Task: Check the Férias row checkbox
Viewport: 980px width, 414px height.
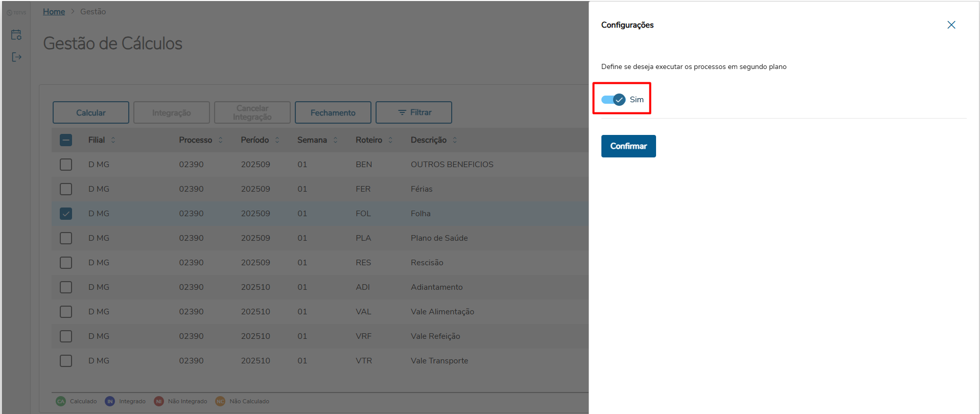Action: (66, 189)
